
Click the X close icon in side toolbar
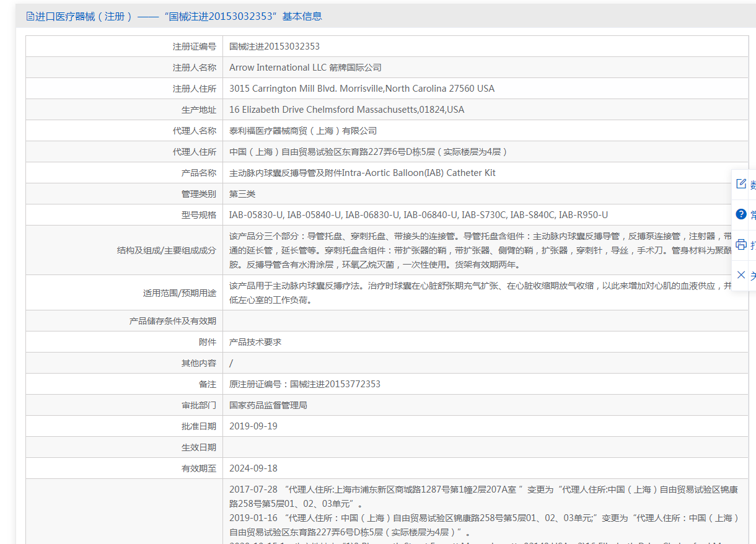pyautogui.click(x=741, y=274)
